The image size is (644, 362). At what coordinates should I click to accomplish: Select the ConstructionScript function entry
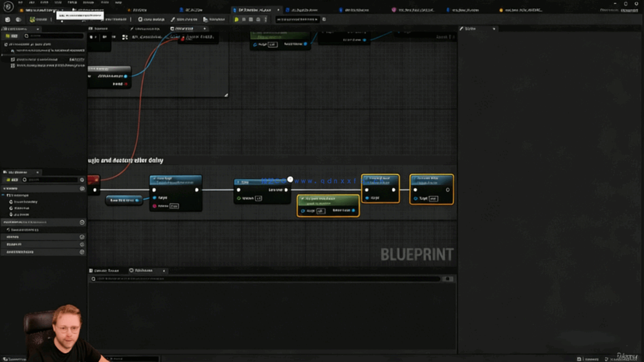pyautogui.click(x=23, y=230)
